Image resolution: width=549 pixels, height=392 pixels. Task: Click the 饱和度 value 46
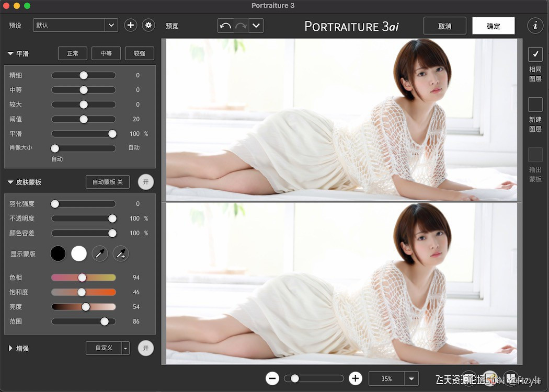136,292
